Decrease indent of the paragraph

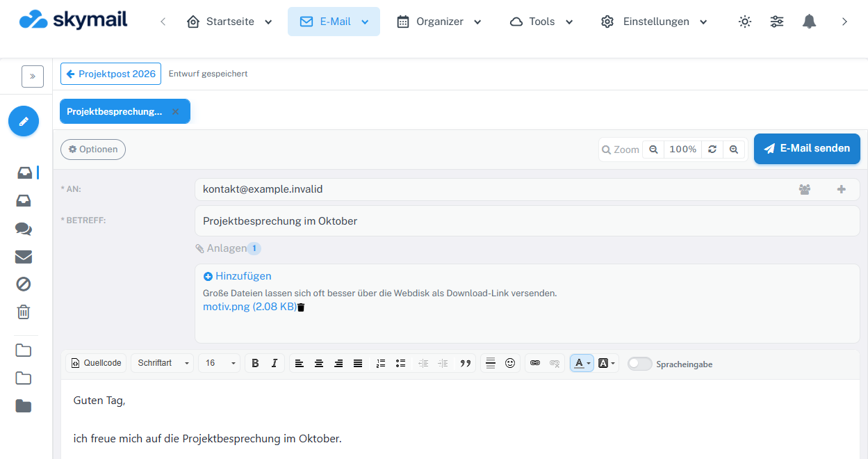[x=423, y=363]
